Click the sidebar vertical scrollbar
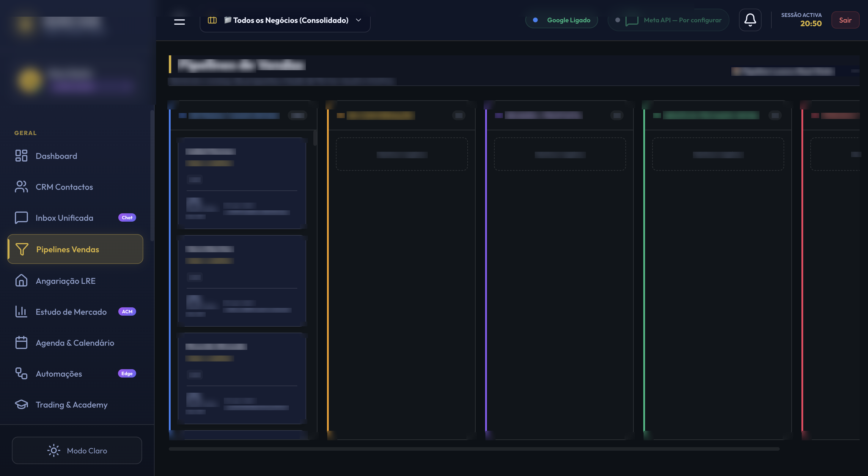 152,175
